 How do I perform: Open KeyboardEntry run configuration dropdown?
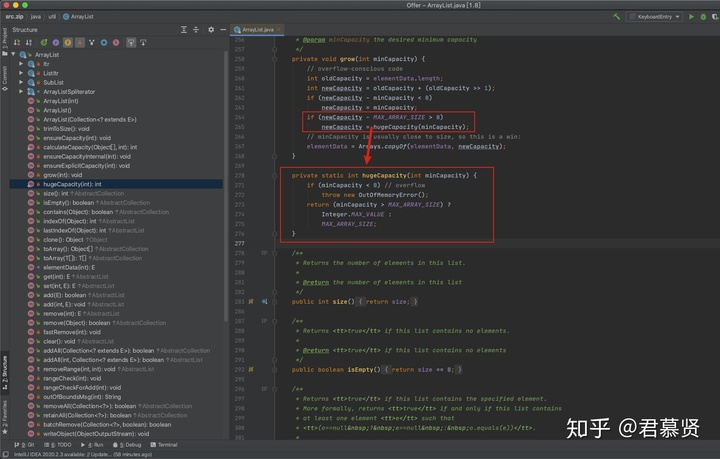click(654, 17)
